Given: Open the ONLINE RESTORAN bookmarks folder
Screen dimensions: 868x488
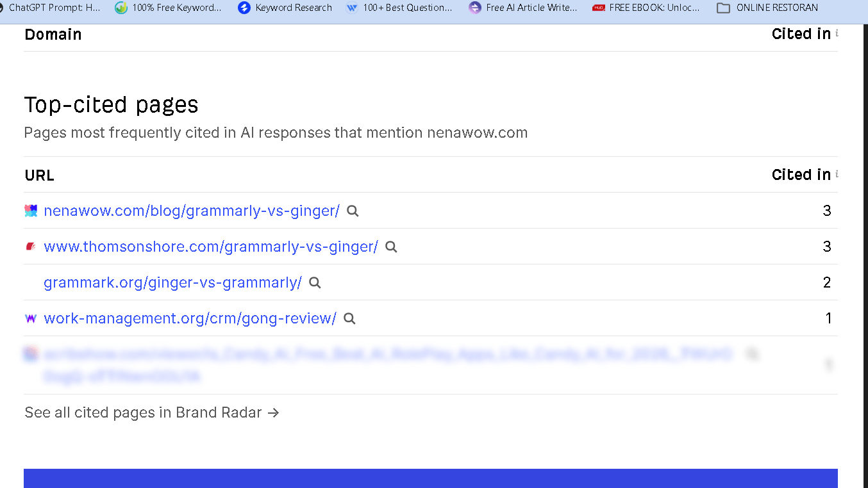Looking at the screenshot, I should point(767,8).
